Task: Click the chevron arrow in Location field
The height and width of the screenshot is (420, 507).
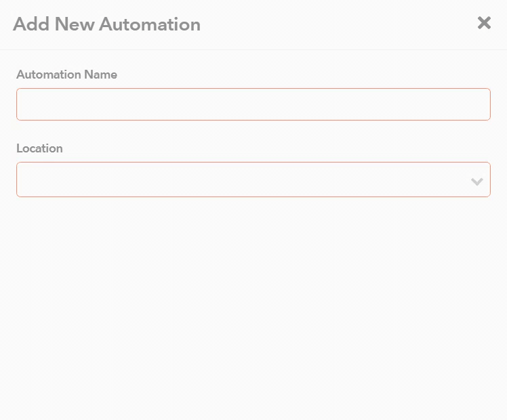Action: coord(476,182)
